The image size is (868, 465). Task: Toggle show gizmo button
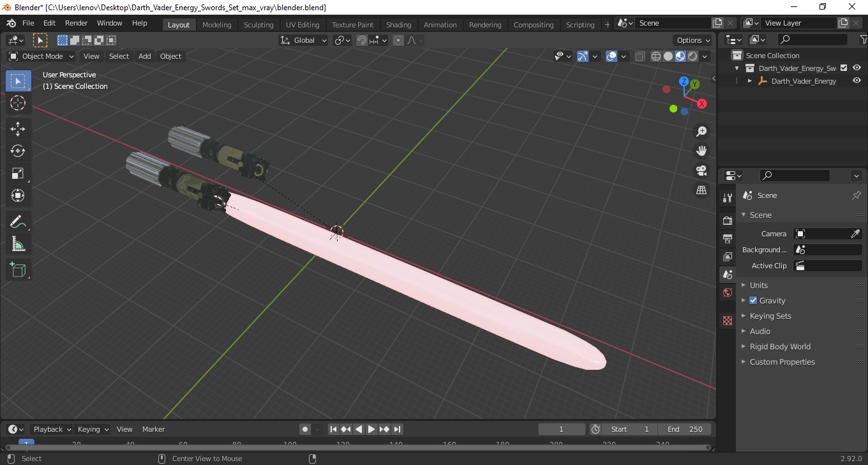click(x=583, y=56)
